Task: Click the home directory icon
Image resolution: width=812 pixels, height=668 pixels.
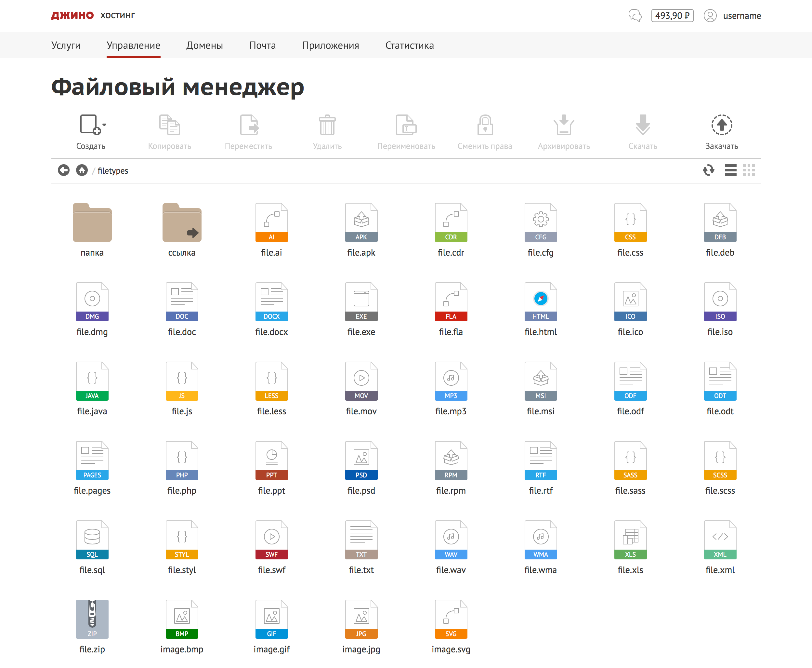Action: click(82, 170)
